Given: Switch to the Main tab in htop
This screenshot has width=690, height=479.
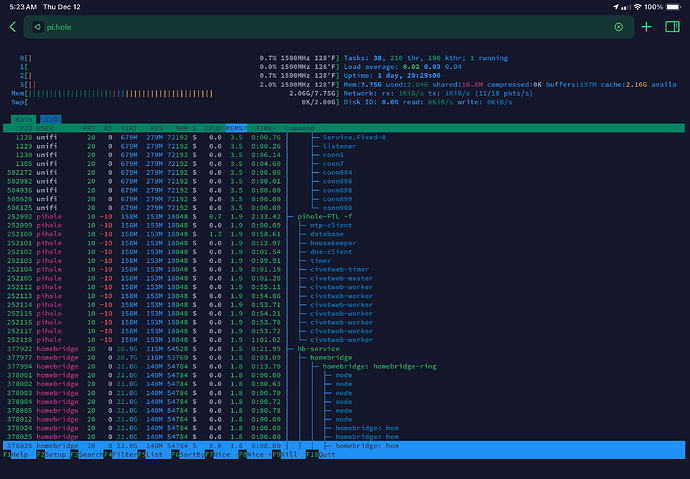Looking at the screenshot, I should click(x=23, y=118).
